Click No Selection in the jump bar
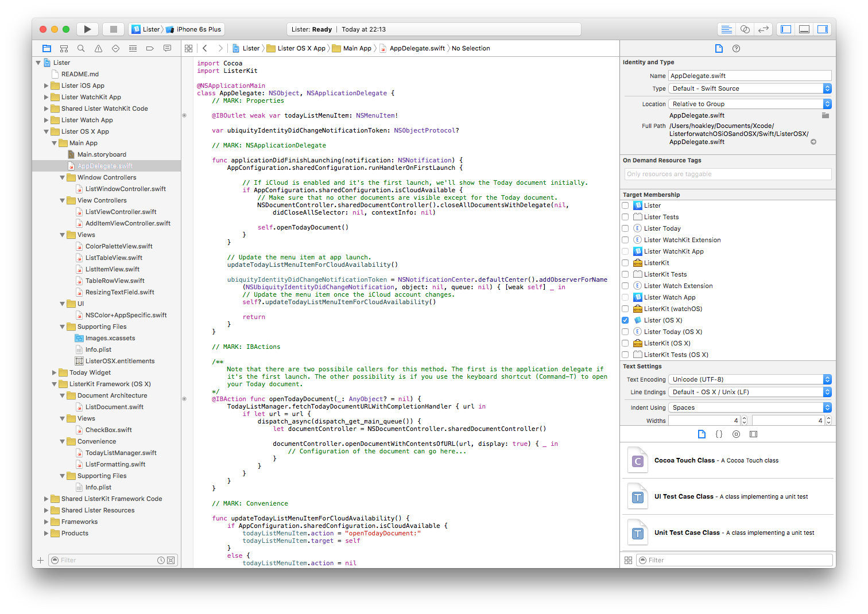Screen dimensions: 868x614 pos(471,49)
